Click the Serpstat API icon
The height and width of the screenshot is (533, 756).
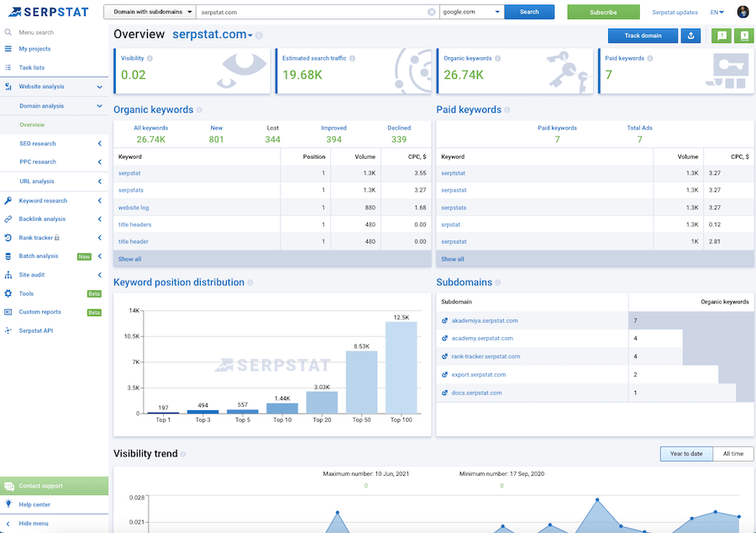pyautogui.click(x=8, y=331)
